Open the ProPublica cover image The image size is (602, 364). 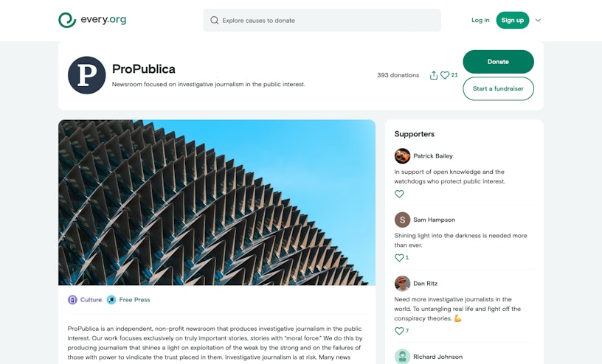tap(217, 203)
